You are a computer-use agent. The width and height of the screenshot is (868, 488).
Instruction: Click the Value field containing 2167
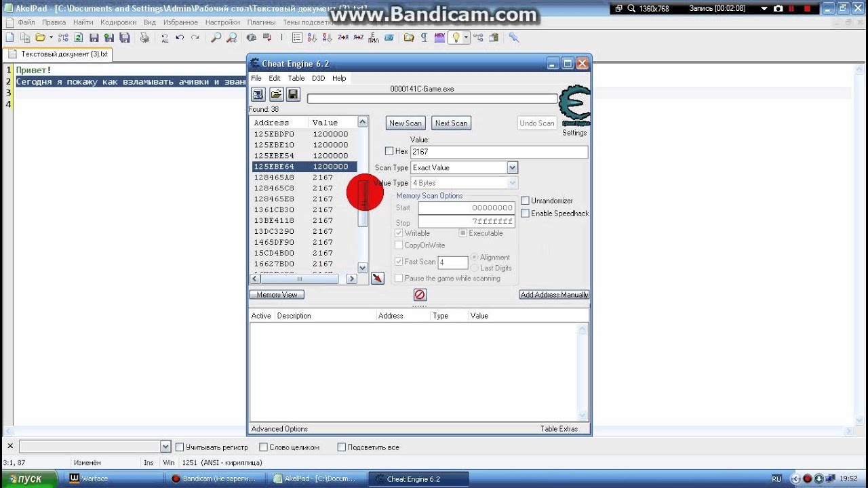(x=498, y=152)
